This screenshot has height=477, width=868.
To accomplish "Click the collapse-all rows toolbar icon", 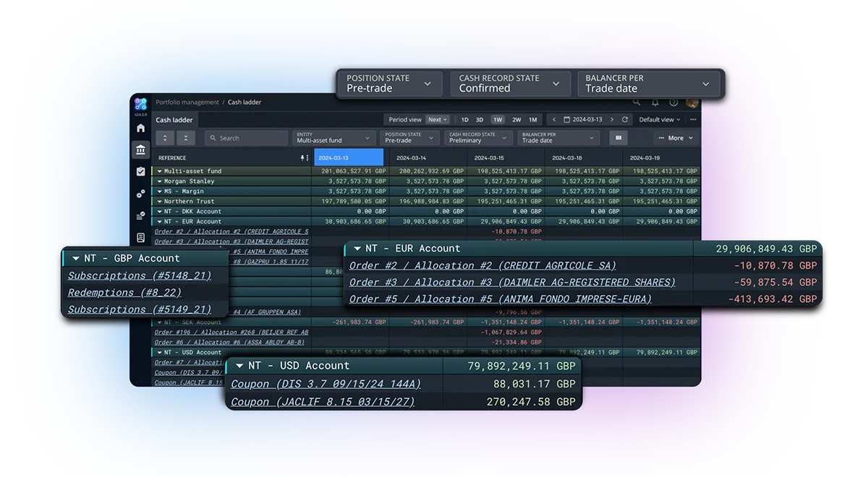I will (x=186, y=137).
